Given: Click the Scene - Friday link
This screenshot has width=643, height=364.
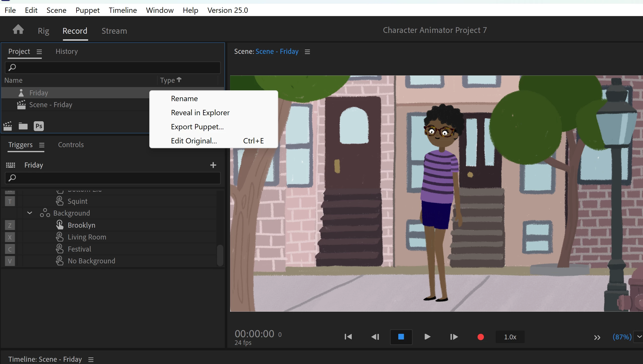Looking at the screenshot, I should (x=277, y=51).
